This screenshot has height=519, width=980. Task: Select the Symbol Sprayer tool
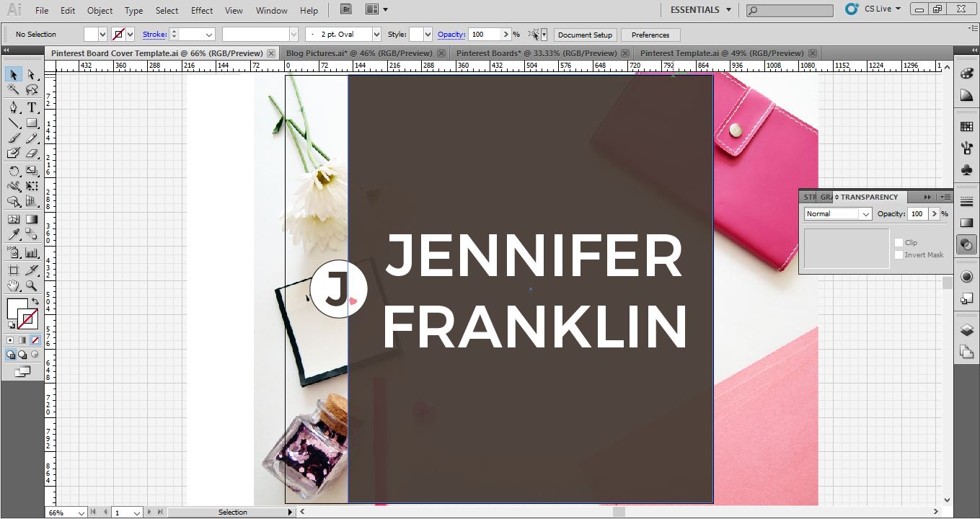[14, 252]
